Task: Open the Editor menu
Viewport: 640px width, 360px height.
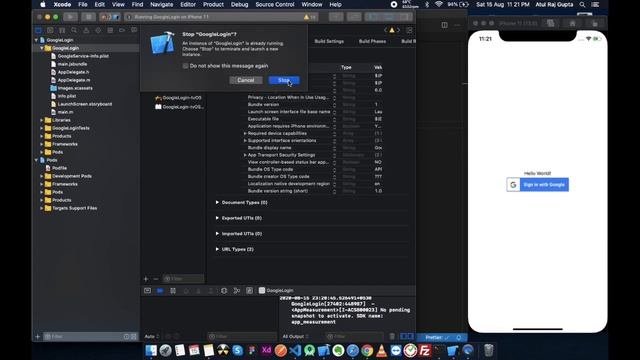Action: pos(188,4)
